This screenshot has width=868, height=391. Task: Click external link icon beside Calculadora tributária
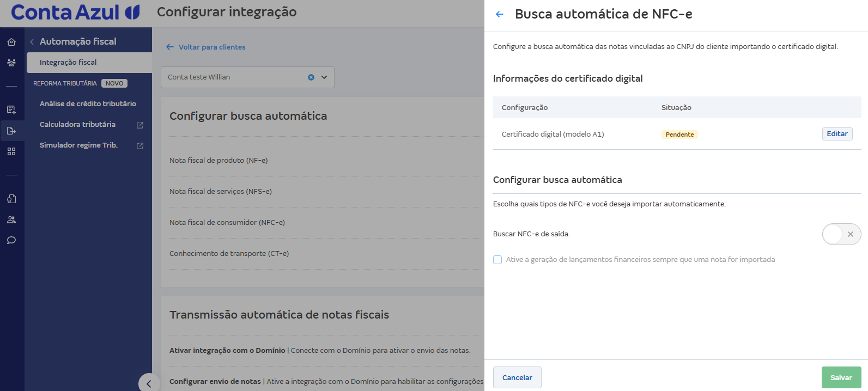tap(140, 125)
